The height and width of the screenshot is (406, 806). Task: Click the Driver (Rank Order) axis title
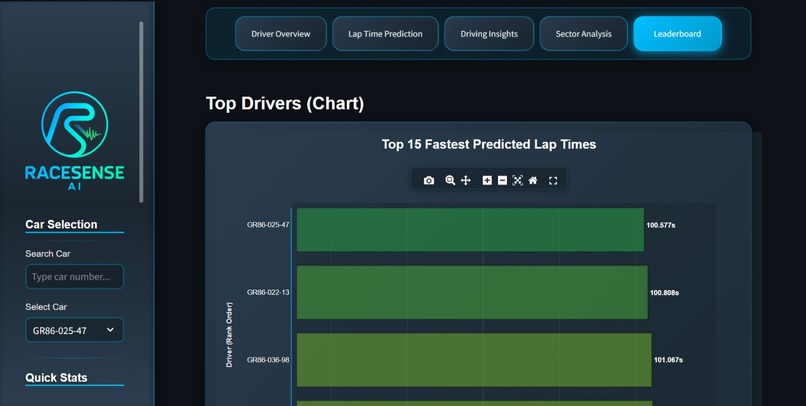tap(229, 335)
